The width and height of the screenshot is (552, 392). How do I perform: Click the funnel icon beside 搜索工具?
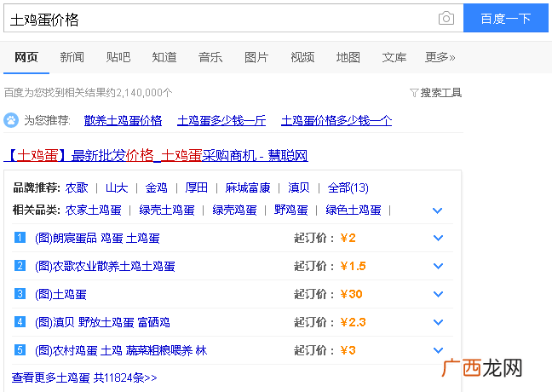(x=414, y=93)
